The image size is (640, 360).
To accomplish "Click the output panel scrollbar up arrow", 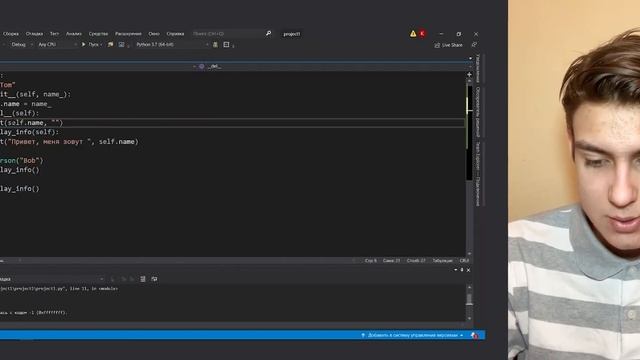I will 469,287.
